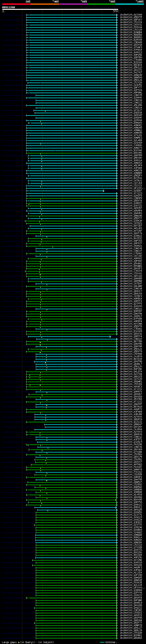Select the UniRef100_Q2Z1Z2 hit
The image size is (146, 644).
tap(131, 422)
